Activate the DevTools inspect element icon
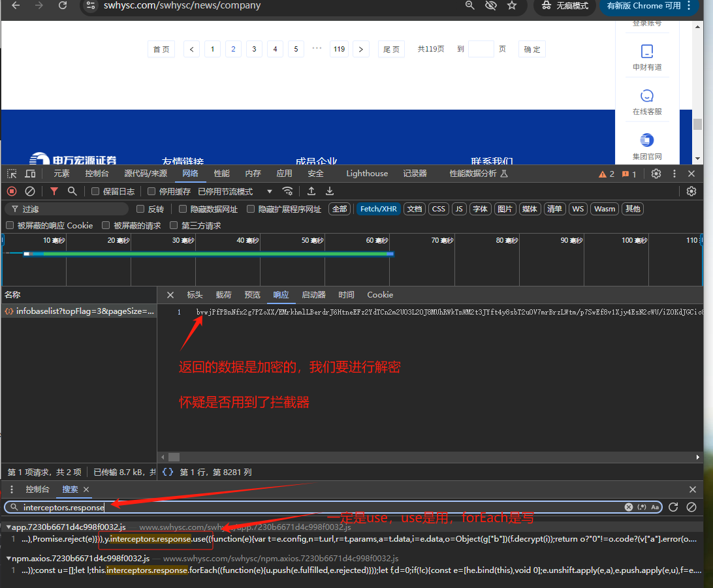Image resolution: width=713 pixels, height=588 pixels. click(x=12, y=174)
